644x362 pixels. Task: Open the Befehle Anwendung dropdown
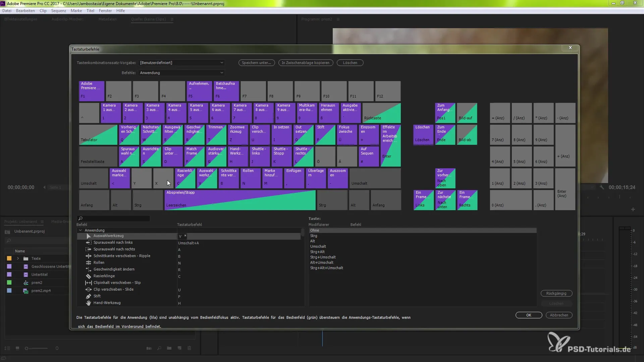(x=181, y=73)
